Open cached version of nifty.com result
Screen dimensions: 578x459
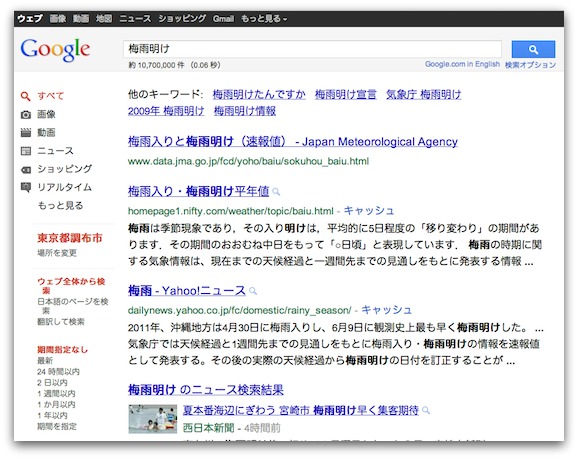click(369, 211)
